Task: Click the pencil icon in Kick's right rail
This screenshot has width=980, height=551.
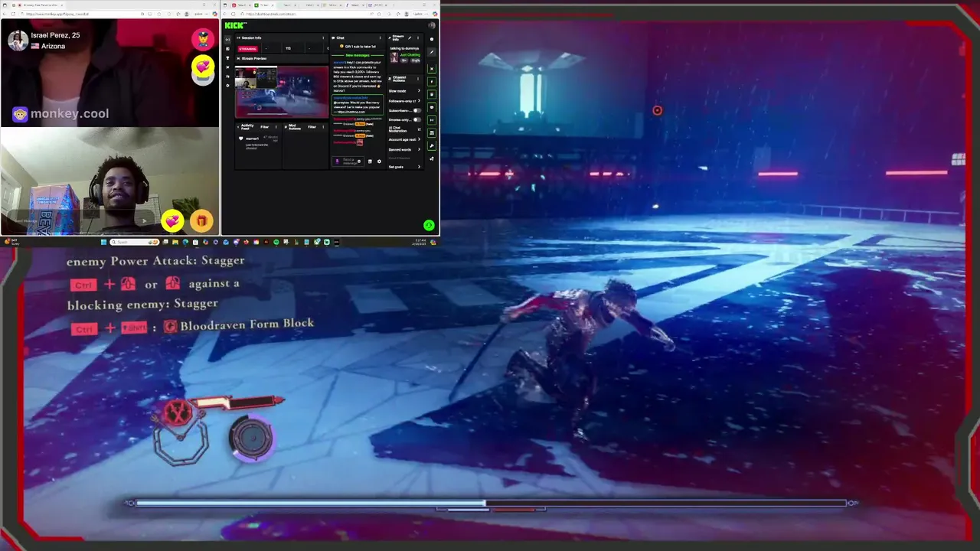Action: tap(432, 52)
